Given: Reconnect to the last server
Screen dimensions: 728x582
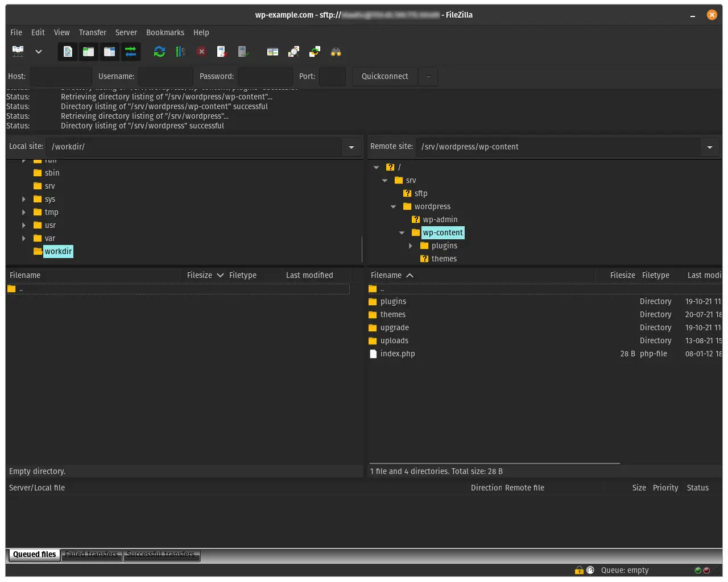Looking at the screenshot, I should pos(243,52).
